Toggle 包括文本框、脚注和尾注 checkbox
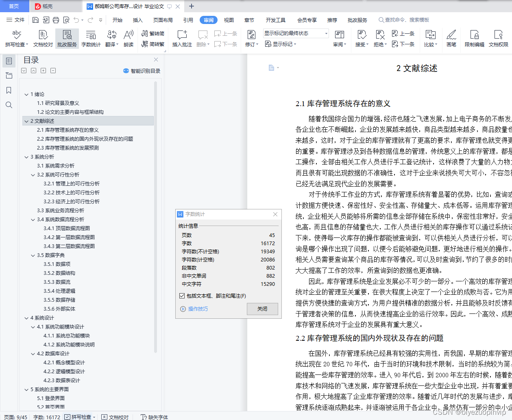 click(182, 296)
